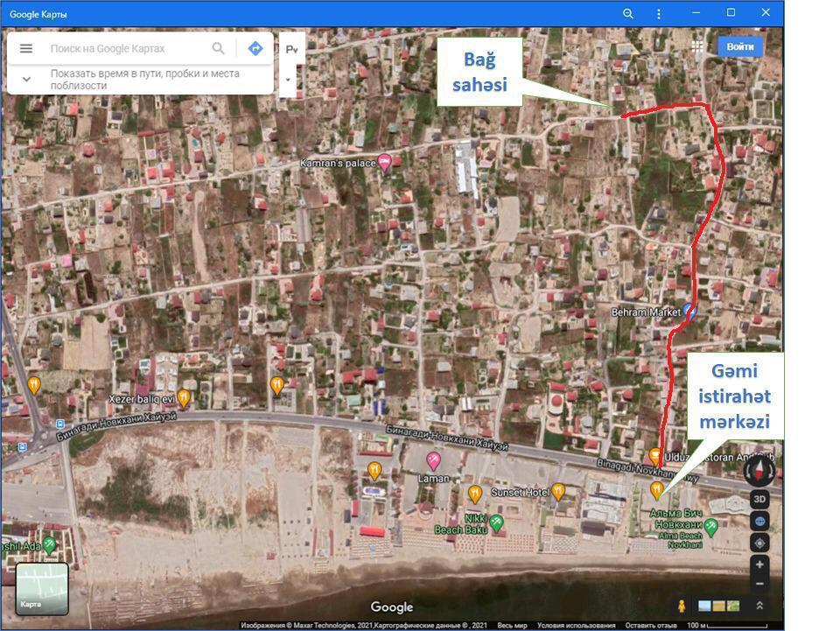Click the search magnifier in search box
Viewport: 840px width, 631px height.
click(x=218, y=49)
